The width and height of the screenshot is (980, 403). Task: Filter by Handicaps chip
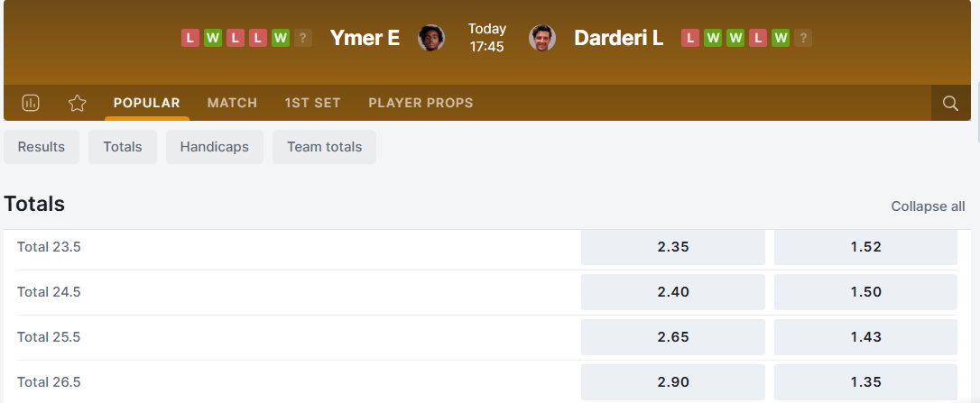click(x=214, y=147)
